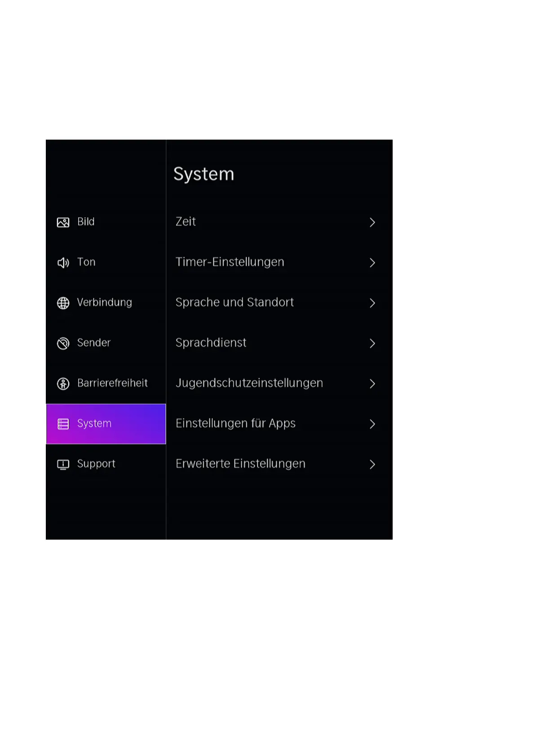Click the Ton speaker icon
The image size is (535, 756).
tap(63, 263)
